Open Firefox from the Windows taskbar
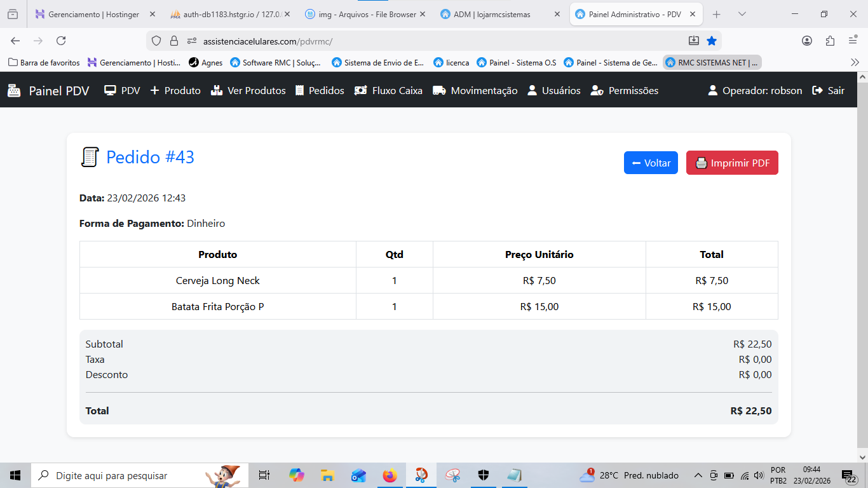Viewport: 868px width, 488px height. point(390,475)
